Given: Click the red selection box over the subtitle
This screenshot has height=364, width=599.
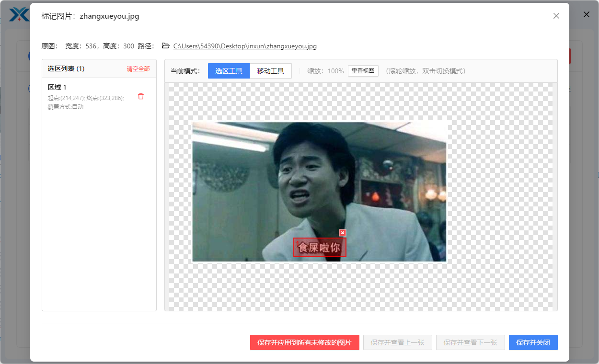Looking at the screenshot, I should tap(319, 247).
